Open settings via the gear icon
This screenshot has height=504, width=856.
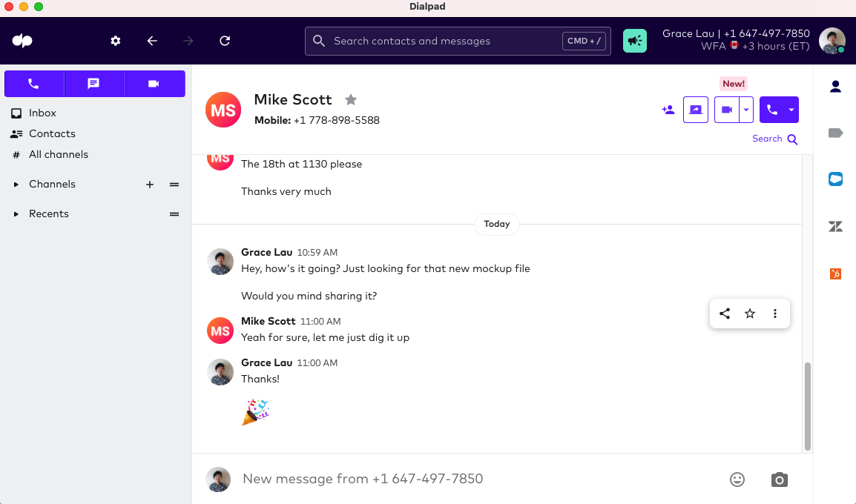[115, 41]
